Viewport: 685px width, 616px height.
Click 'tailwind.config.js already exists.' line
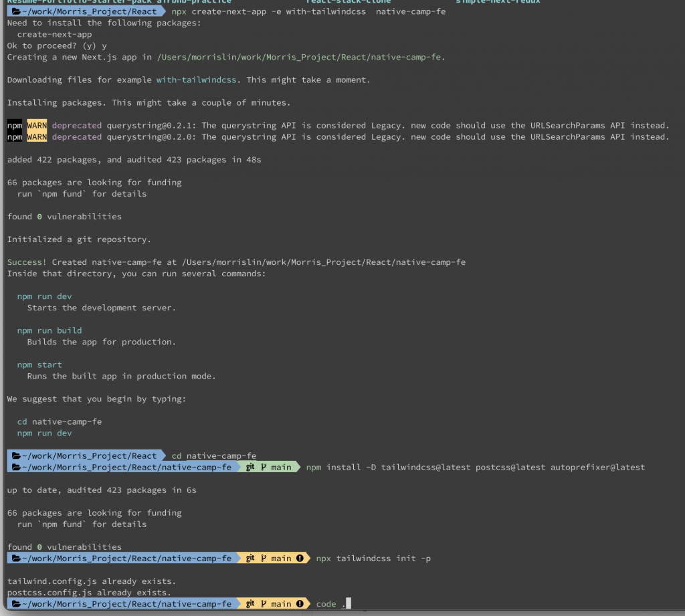91,581
